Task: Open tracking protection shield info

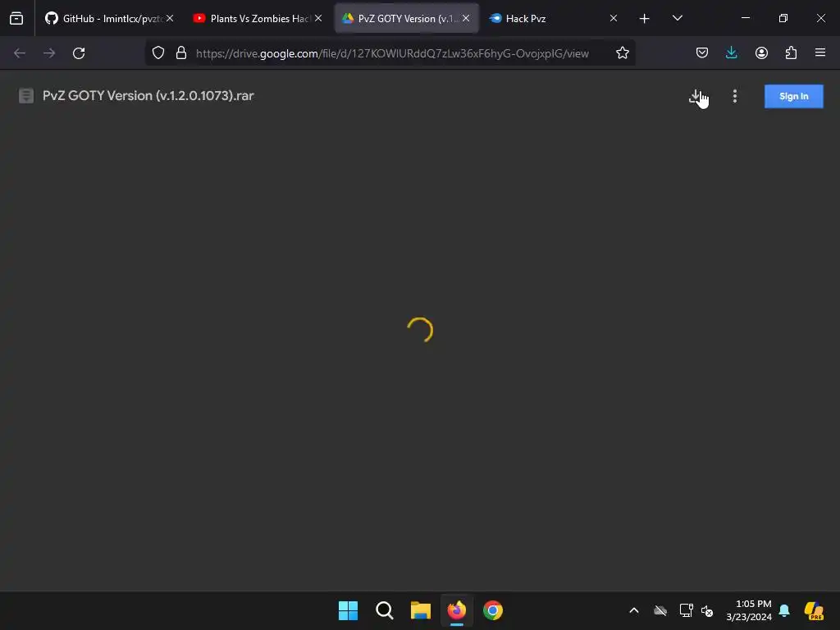Action: (x=158, y=53)
